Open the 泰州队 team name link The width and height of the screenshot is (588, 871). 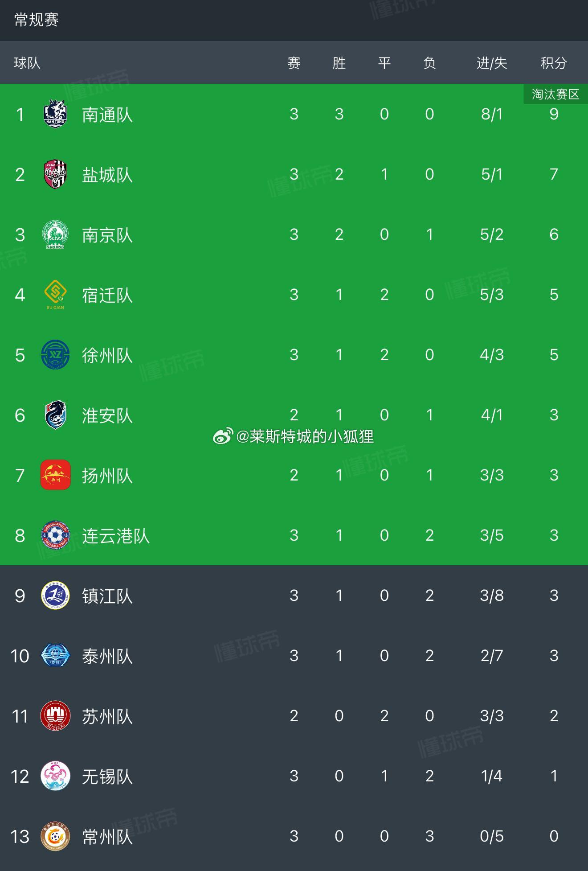[107, 656]
